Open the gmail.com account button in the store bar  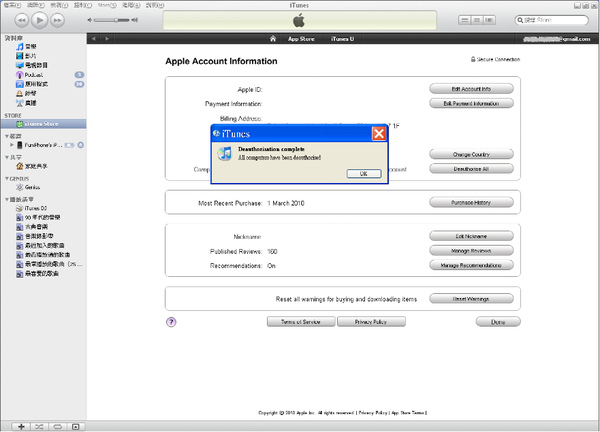(557, 39)
